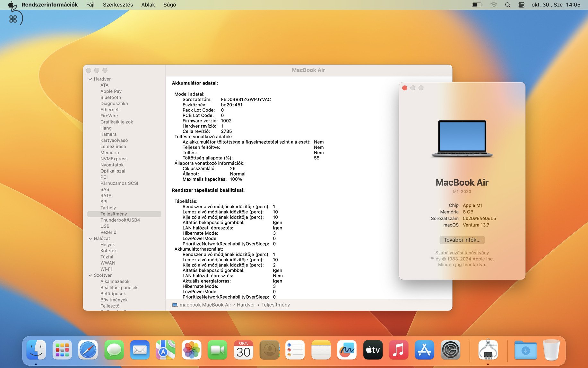Click the battery status icon in menu bar

click(477, 5)
